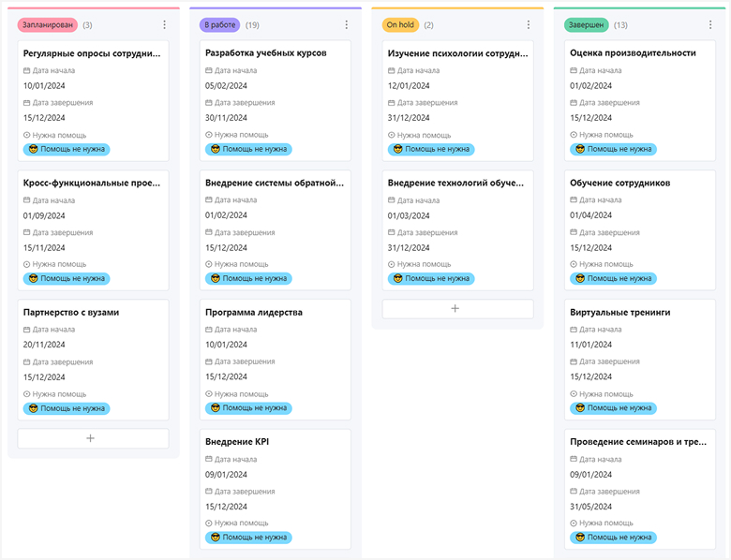Click calendar icon on Разработка учебных курсов start date
This screenshot has height=560, width=731.
209,70
